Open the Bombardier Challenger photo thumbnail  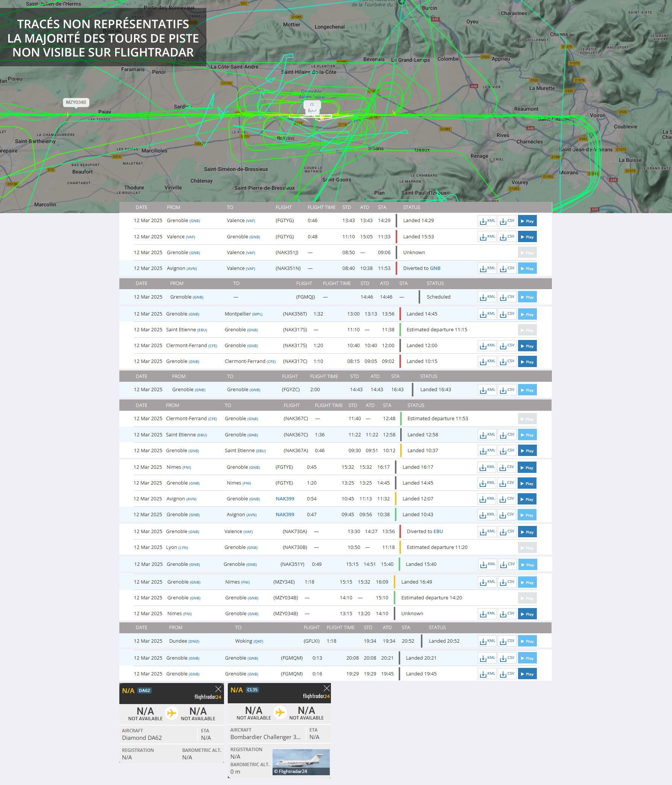301,762
